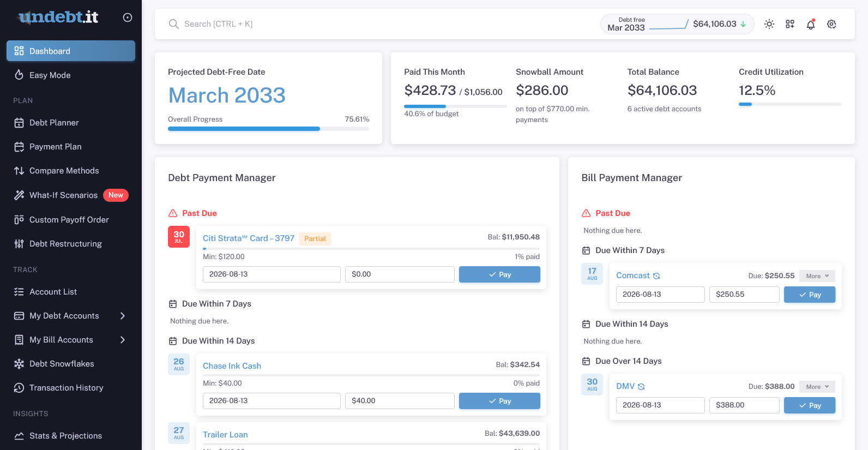Viewport: 868px width, 450px height.
Task: Open the add widgets grid icon
Action: pos(790,24)
